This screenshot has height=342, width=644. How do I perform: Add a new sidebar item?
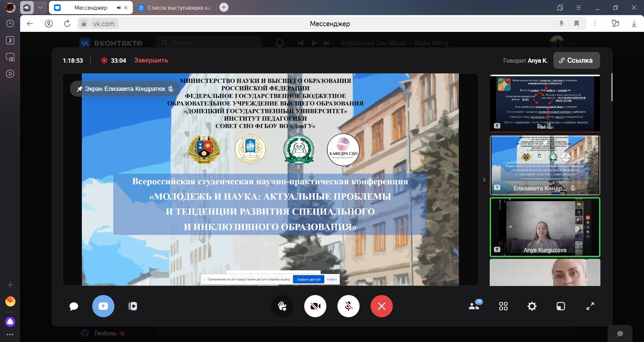coord(10,285)
